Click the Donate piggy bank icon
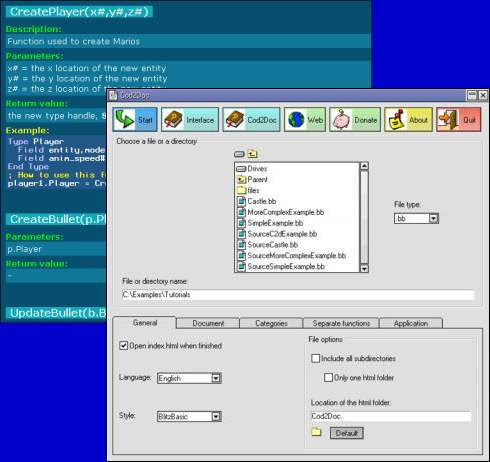 341,120
